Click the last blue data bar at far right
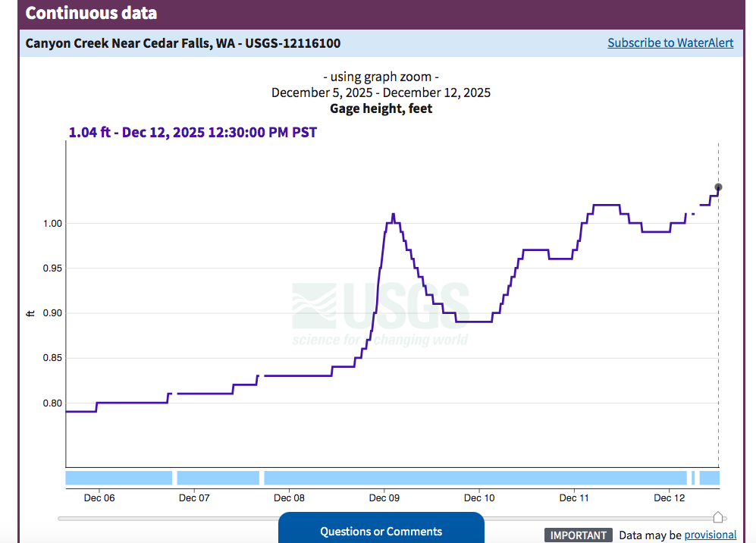 tap(709, 478)
